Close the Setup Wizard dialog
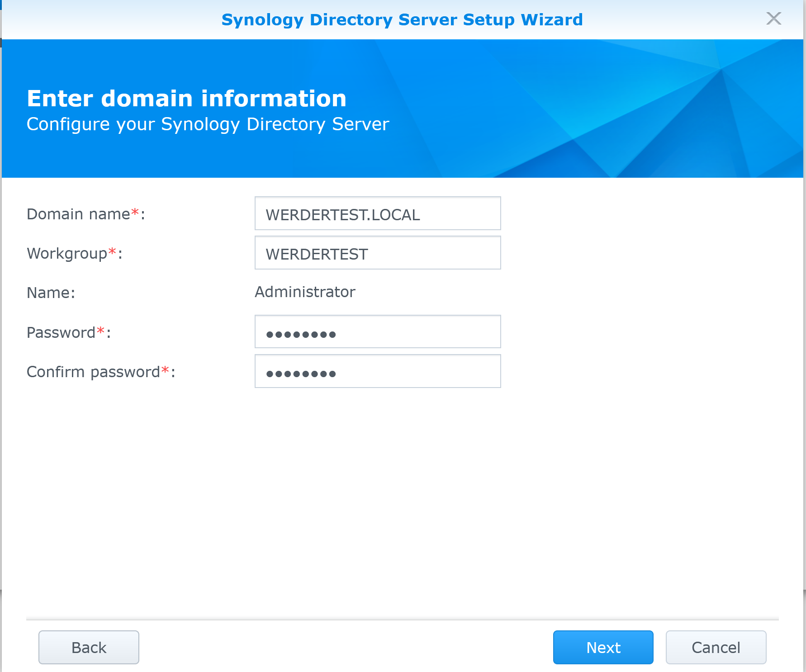 click(773, 19)
